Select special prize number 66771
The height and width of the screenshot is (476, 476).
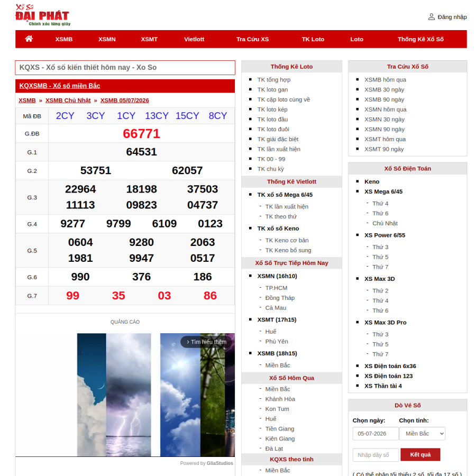141,134
